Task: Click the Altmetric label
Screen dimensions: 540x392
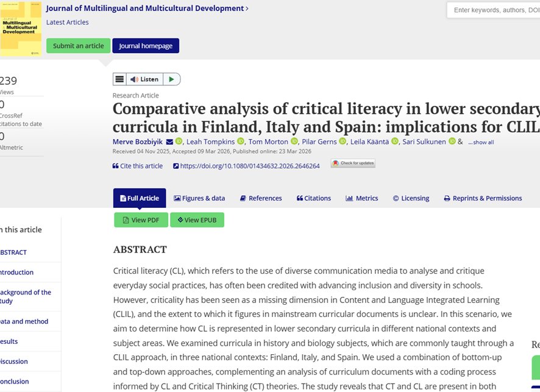Action: (12, 148)
